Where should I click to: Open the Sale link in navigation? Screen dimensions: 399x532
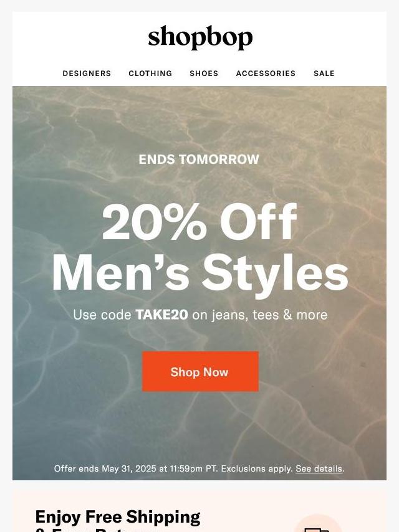click(324, 74)
